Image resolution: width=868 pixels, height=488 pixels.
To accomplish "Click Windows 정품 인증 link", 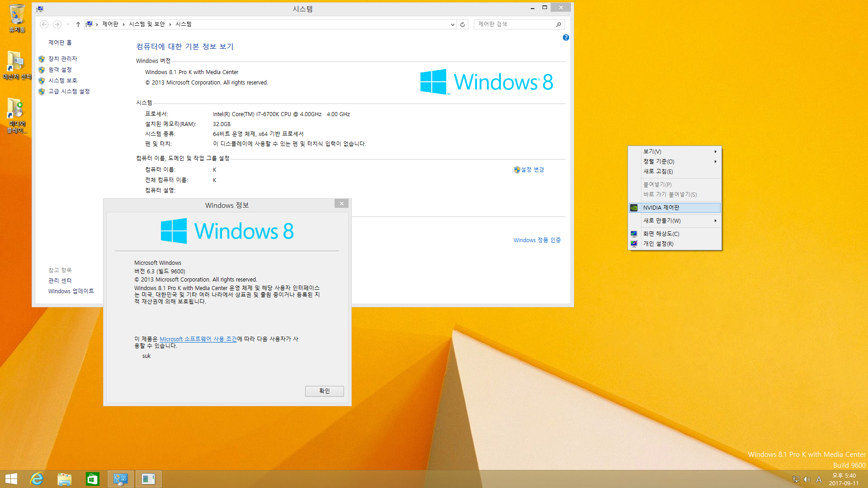I will tap(537, 240).
